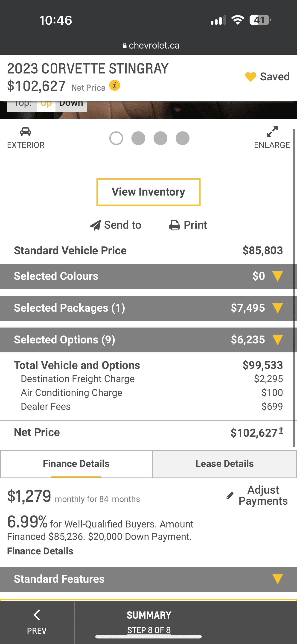Click the Print printer icon
The width and height of the screenshot is (297, 644).
[x=175, y=225]
